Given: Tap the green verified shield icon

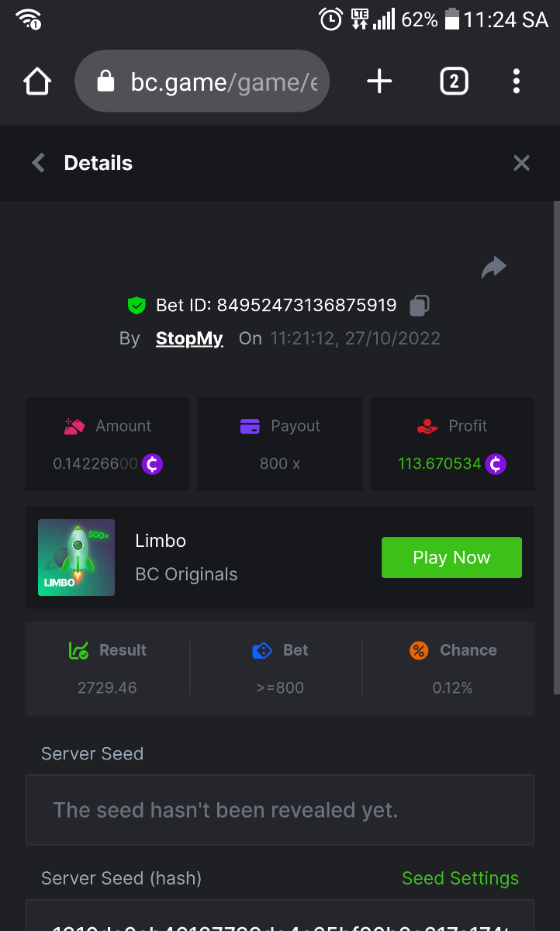Looking at the screenshot, I should (137, 306).
